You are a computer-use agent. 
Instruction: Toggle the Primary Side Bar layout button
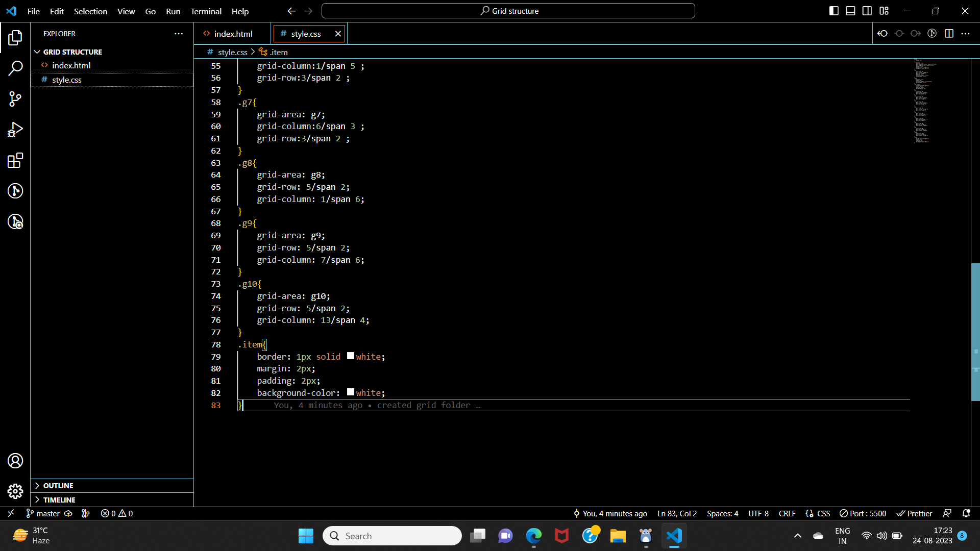point(834,11)
